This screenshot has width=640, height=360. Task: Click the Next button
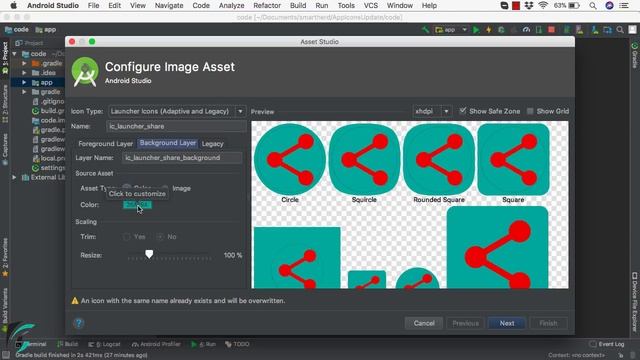click(507, 323)
